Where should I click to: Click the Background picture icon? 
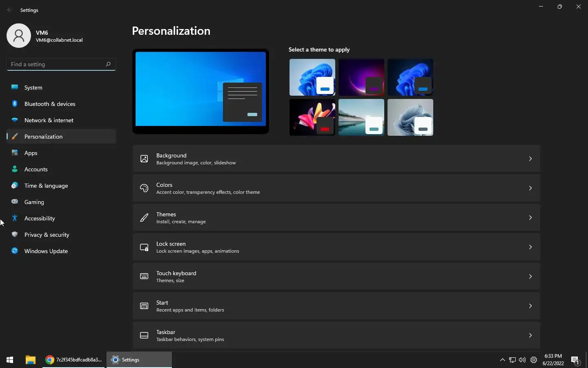coord(144,159)
